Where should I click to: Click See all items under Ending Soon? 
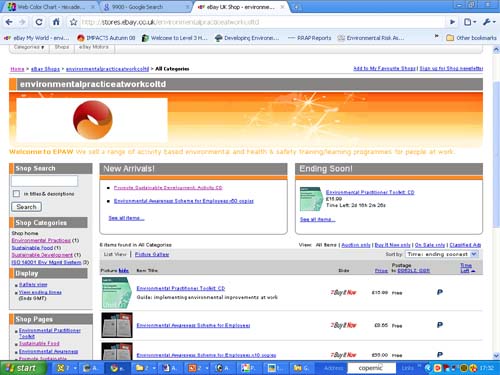[x=318, y=219]
